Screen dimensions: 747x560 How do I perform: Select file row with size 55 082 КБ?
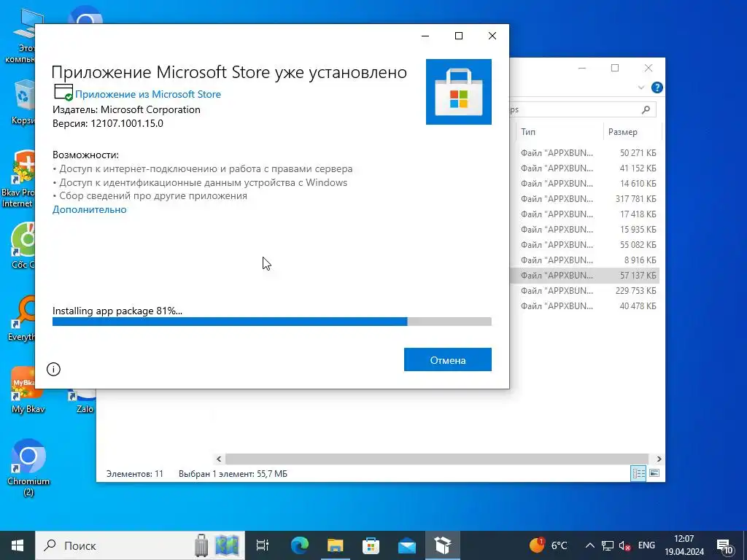point(586,244)
